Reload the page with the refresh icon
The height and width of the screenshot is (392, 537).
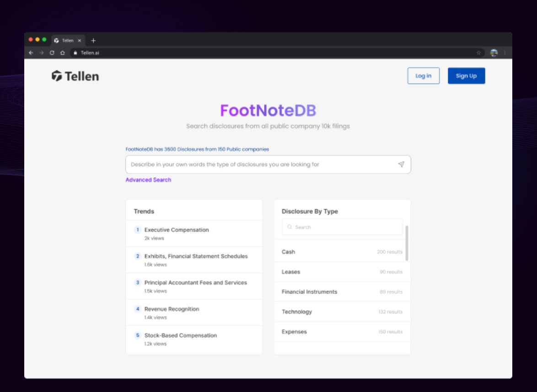tap(52, 53)
